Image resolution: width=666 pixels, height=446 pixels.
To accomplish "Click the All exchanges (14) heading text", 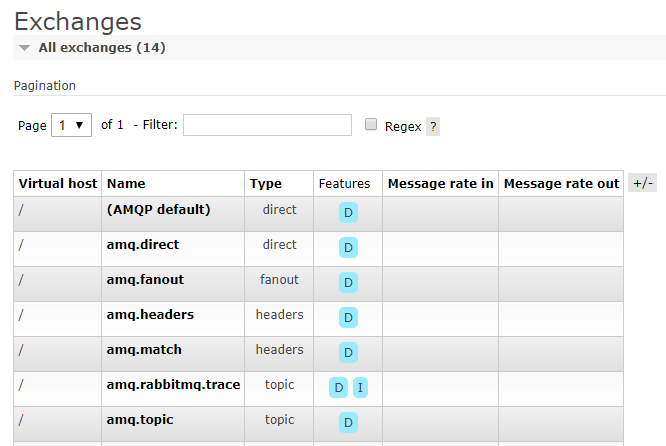I will pyautogui.click(x=102, y=48).
